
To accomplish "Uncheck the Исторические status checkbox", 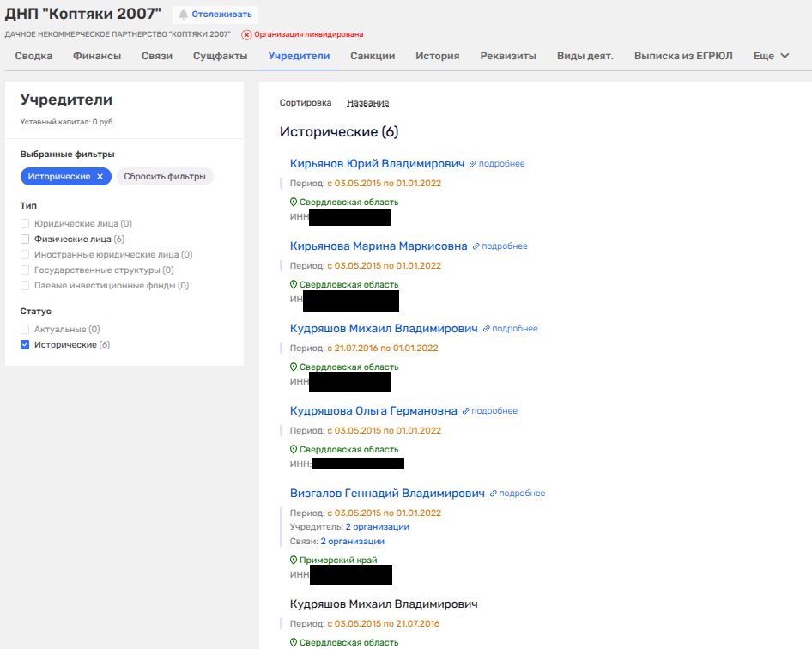I will pos(26,345).
